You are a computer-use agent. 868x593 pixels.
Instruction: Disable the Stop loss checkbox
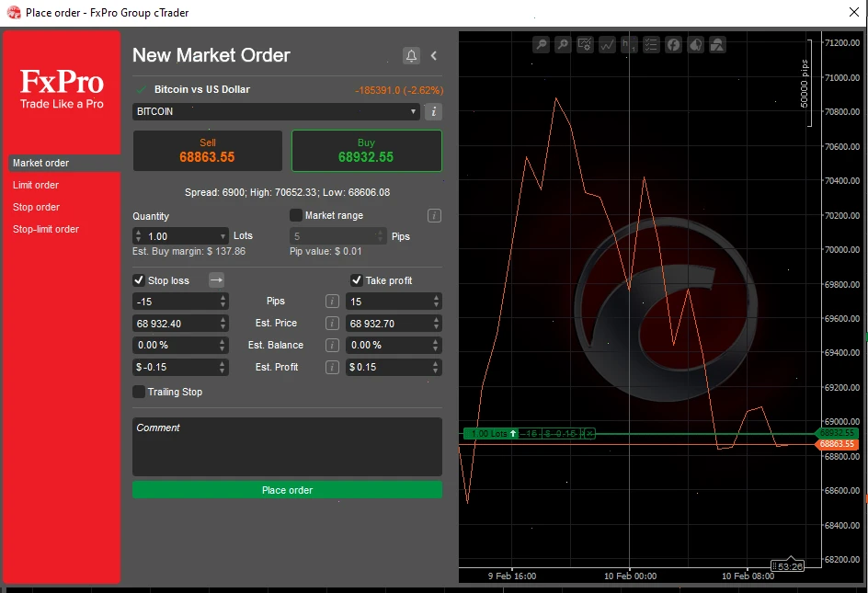coord(139,280)
